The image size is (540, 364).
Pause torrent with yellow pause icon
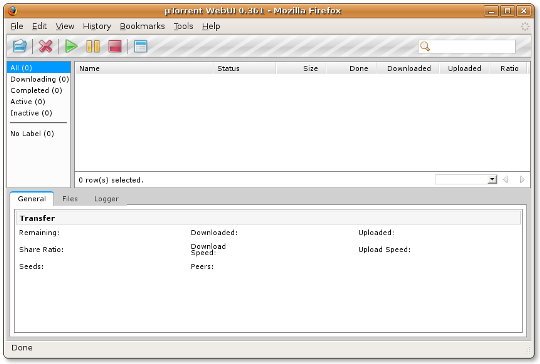[93, 46]
